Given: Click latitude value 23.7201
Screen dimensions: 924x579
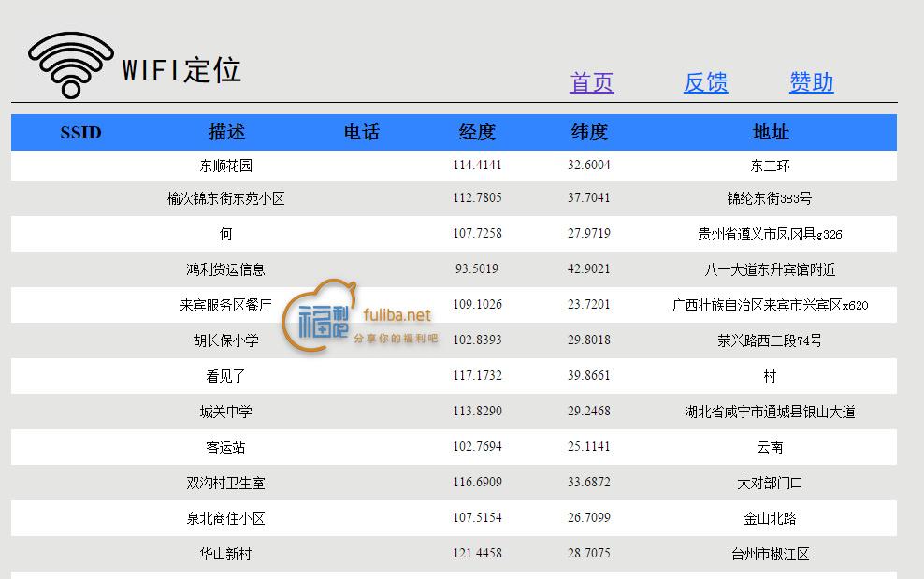Looking at the screenshot, I should click(x=589, y=304).
